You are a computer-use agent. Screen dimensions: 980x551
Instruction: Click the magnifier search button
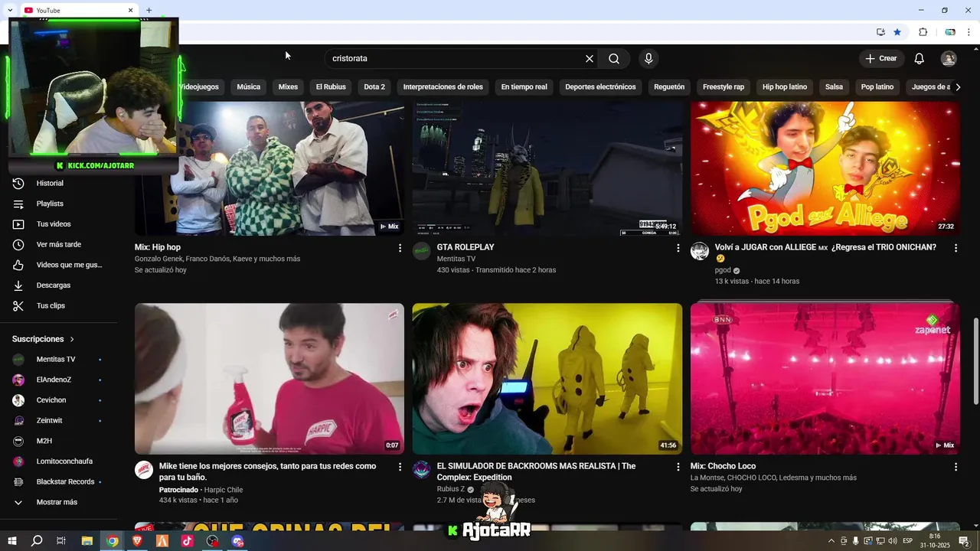point(614,59)
